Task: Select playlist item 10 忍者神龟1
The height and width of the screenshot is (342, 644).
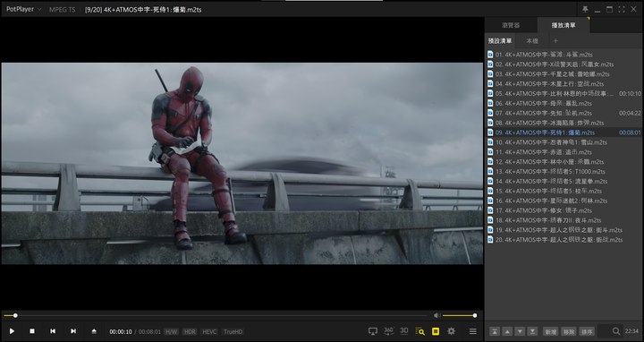Action: [563, 142]
